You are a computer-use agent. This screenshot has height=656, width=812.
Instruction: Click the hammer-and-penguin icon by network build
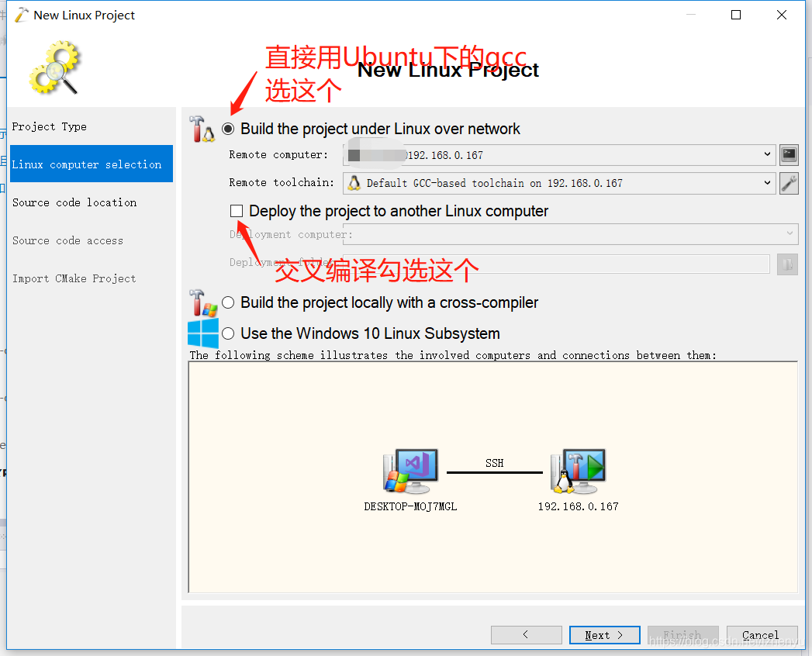[x=202, y=129]
